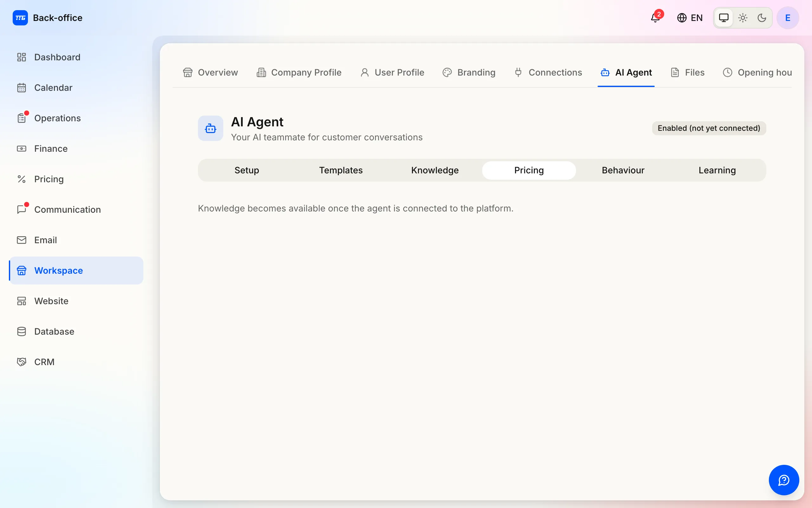The height and width of the screenshot is (508, 812).
Task: Select Workspace in the sidebar
Action: pos(76,271)
